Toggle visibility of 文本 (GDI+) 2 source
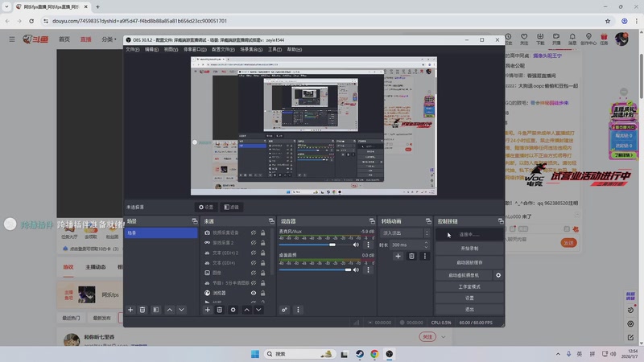The width and height of the screenshot is (644, 362). pos(254,253)
